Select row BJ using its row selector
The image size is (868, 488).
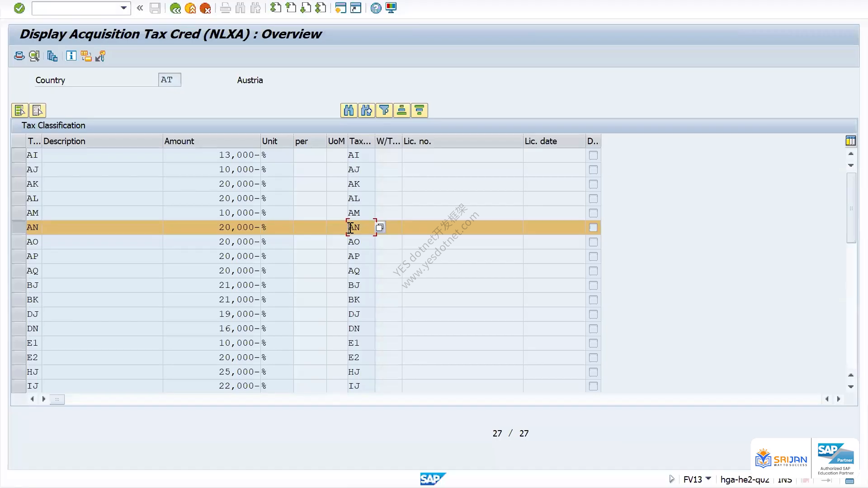click(19, 286)
